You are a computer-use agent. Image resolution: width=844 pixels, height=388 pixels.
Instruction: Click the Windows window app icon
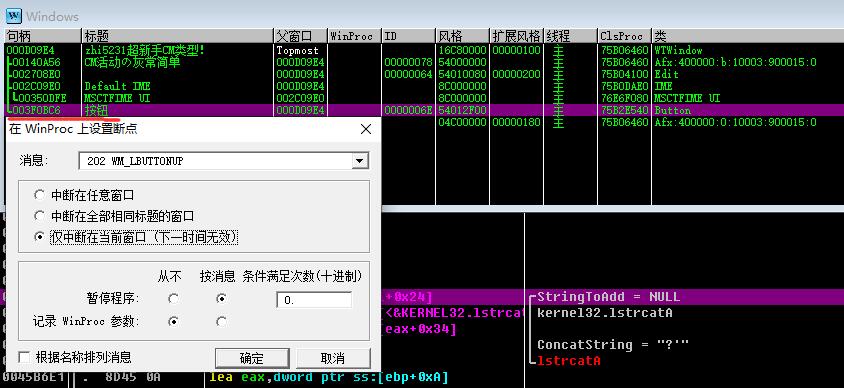click(x=13, y=16)
